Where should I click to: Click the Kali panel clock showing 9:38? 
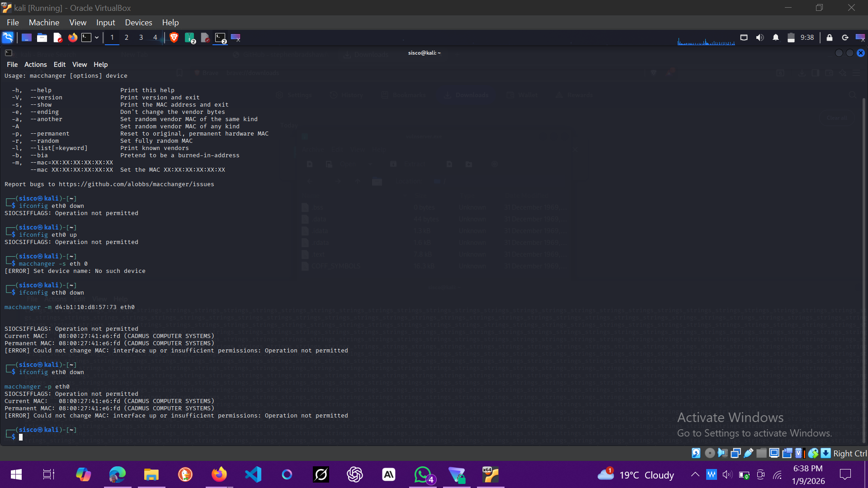807,38
